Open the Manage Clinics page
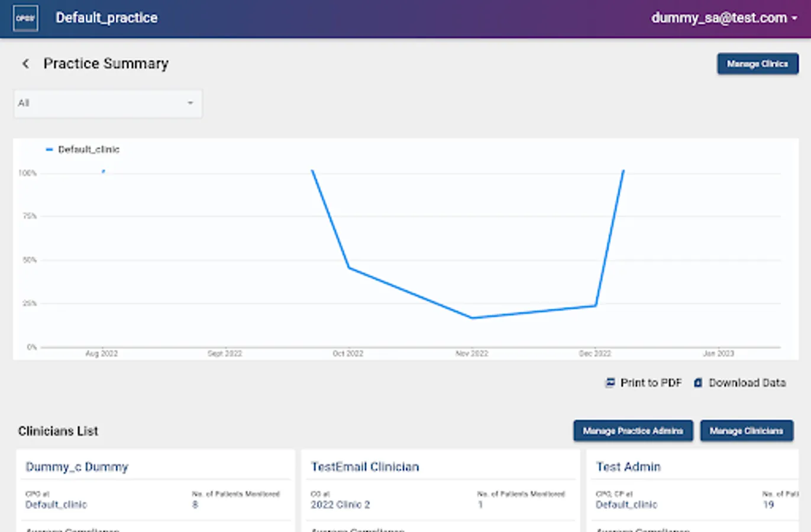This screenshot has width=811, height=532. [x=757, y=64]
